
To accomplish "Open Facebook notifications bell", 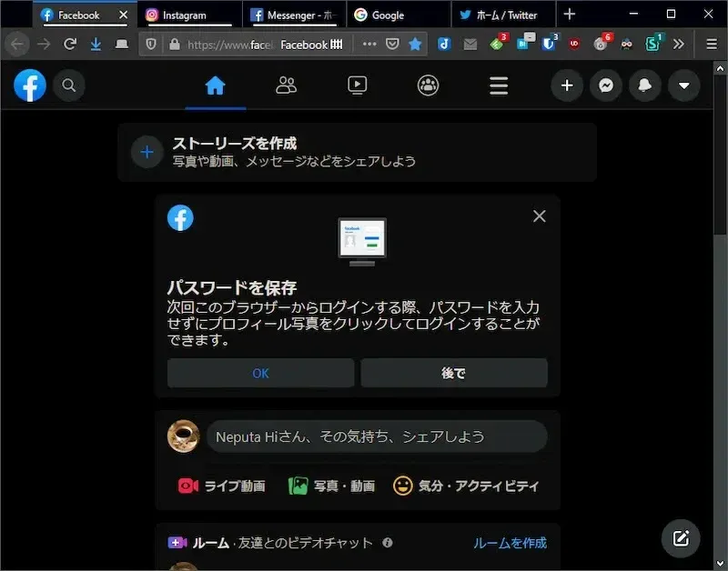I will coord(645,85).
